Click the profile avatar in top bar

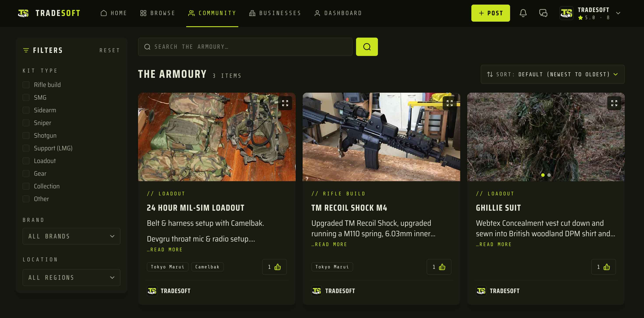pos(566,13)
